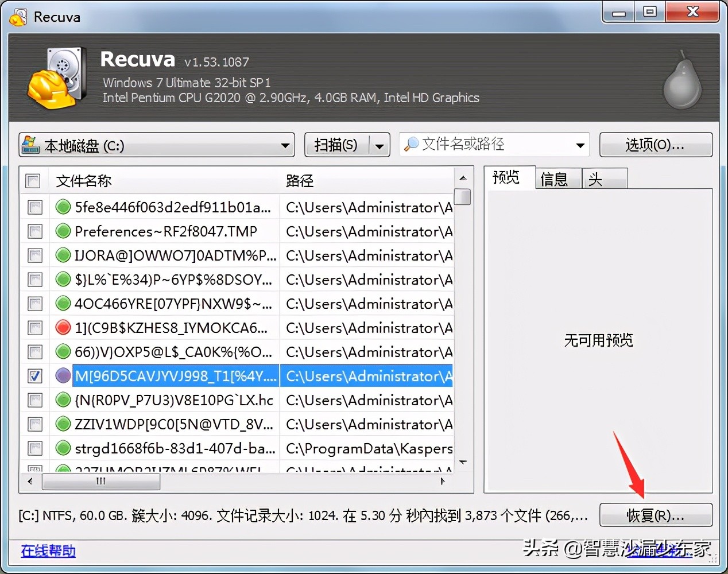728x574 pixels.
Task: Click the 恢复(R) recovery button
Action: 656,515
